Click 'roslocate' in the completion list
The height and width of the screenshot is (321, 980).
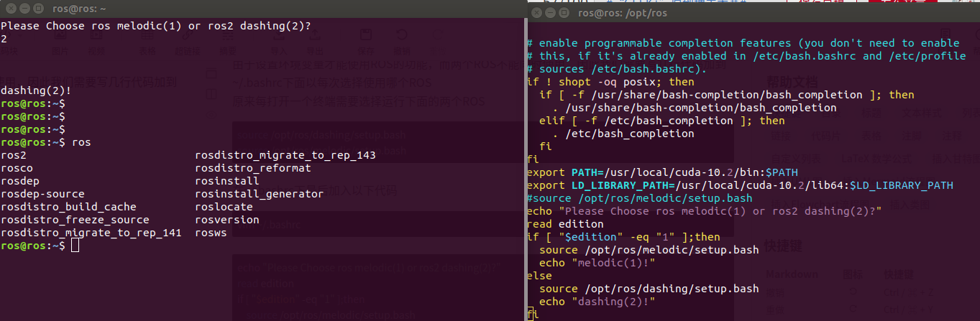tap(224, 207)
